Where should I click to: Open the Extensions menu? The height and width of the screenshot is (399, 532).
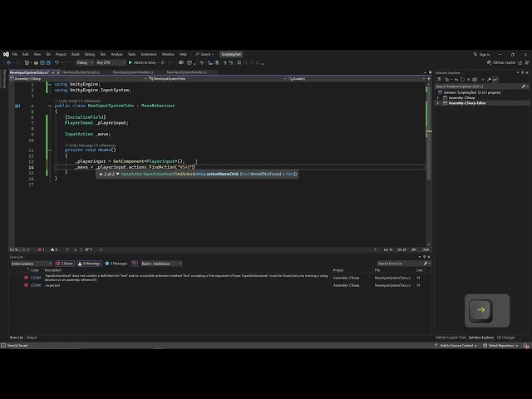tap(149, 54)
